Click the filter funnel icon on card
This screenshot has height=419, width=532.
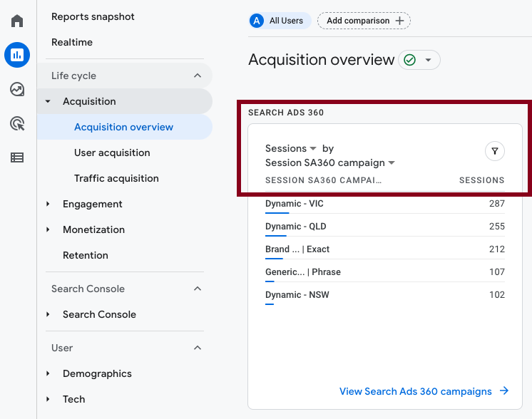(495, 151)
